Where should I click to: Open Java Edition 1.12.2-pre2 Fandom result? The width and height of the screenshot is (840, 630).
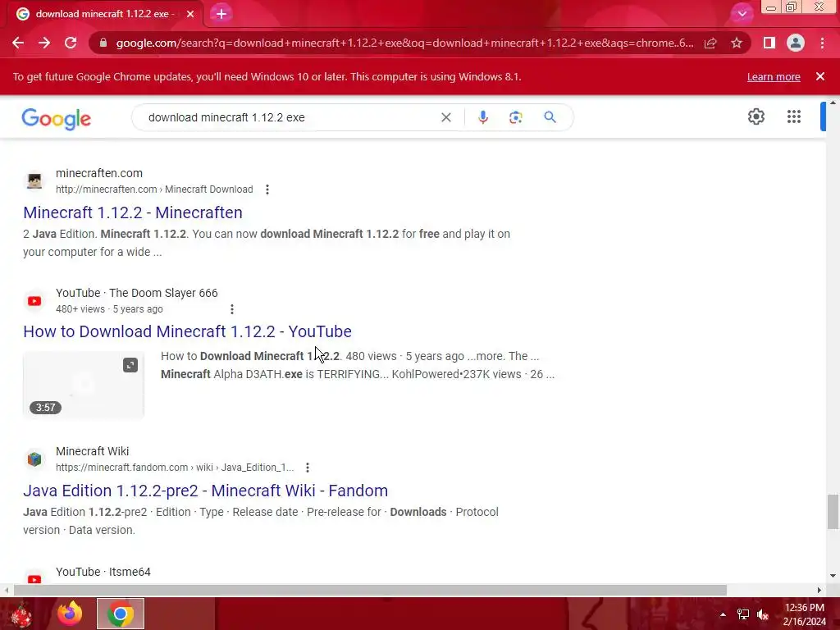click(x=206, y=491)
